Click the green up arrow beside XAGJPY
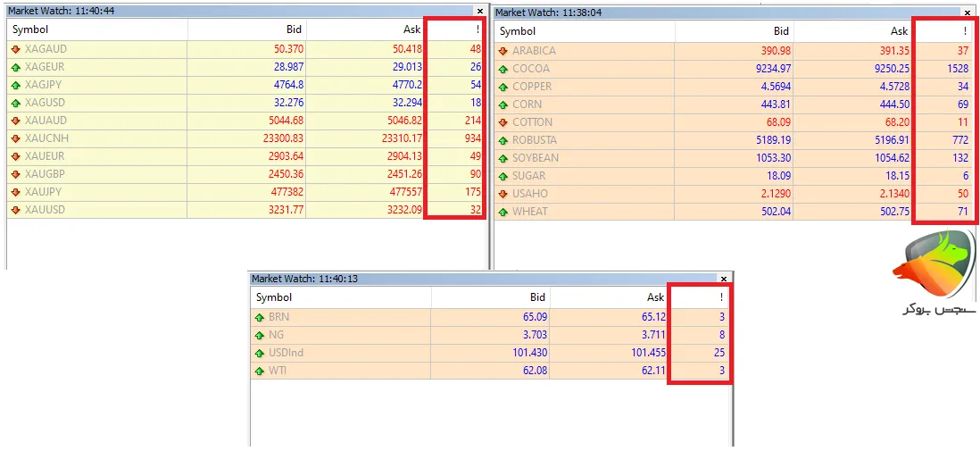980x451 pixels. click(15, 85)
